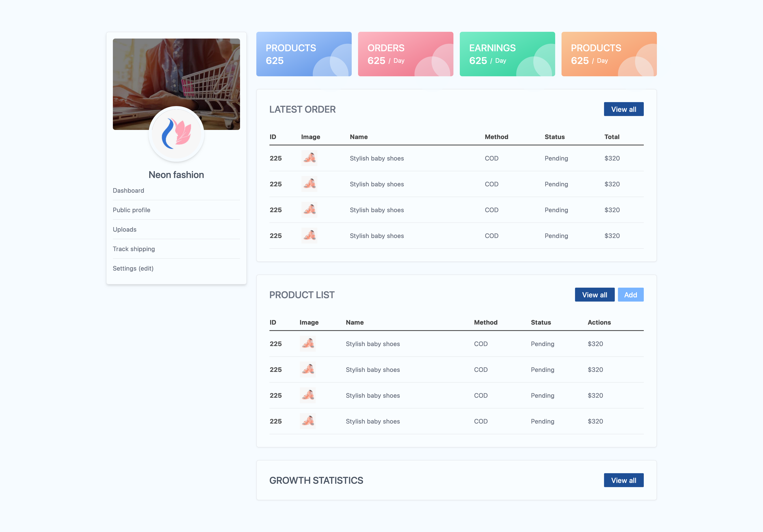
Task: Click the Add product button
Action: point(630,295)
